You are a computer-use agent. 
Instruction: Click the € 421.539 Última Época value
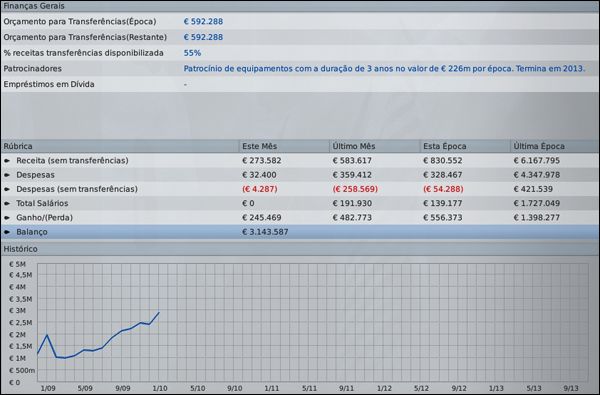pos(533,189)
